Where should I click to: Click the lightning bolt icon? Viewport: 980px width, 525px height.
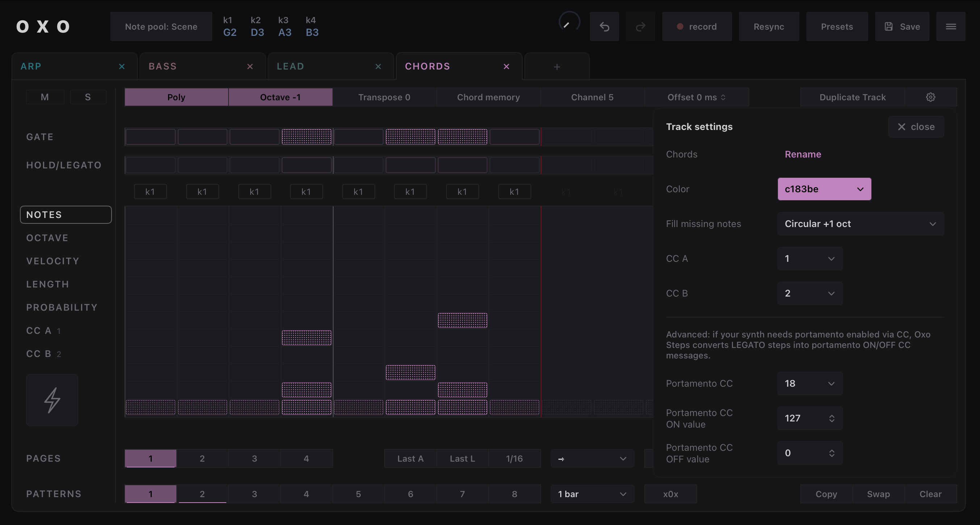coord(52,400)
